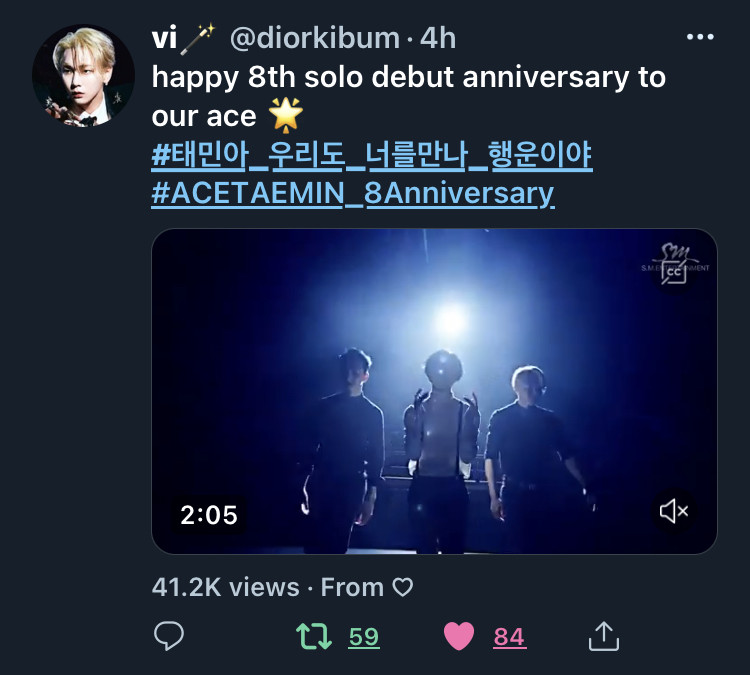View the 84 likes count
Screen dimensions: 750x675
tap(509, 637)
